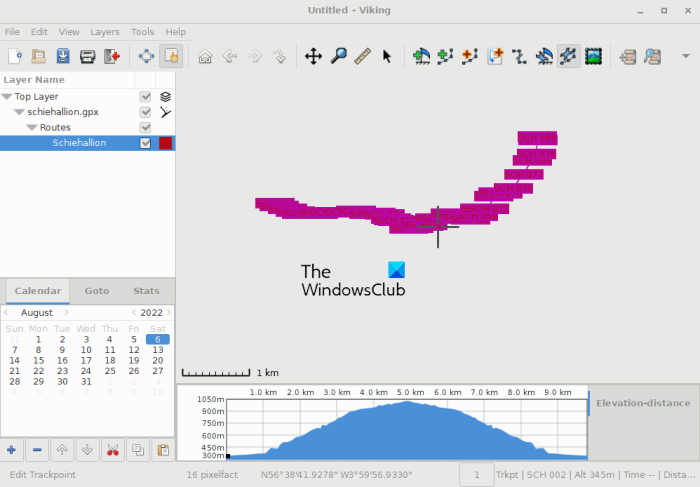
Task: Open a file with the folder icon
Action: (x=39, y=57)
